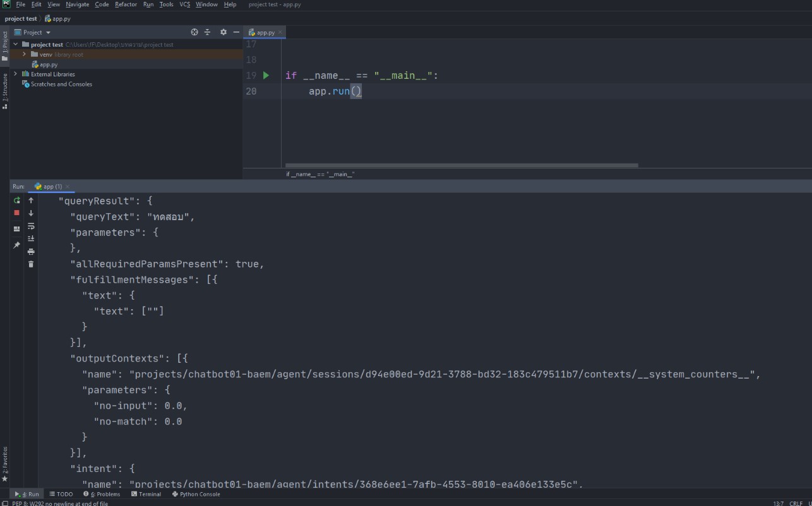Open the 1: Project tool window button

[4, 46]
